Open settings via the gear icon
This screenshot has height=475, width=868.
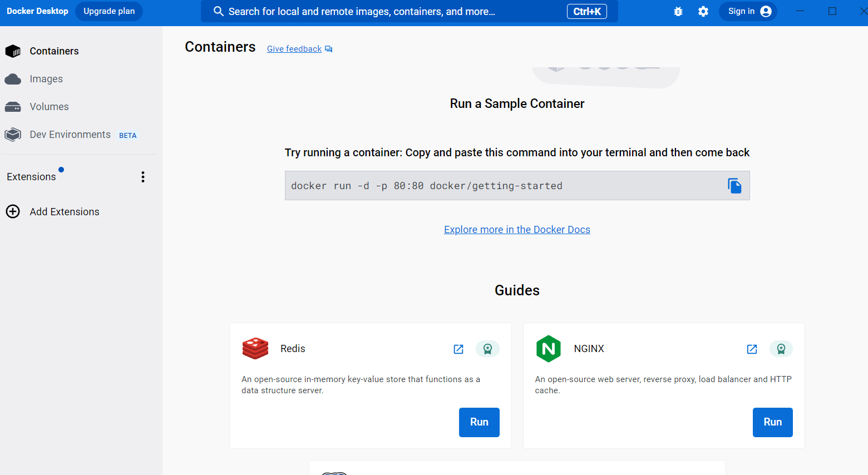703,11
